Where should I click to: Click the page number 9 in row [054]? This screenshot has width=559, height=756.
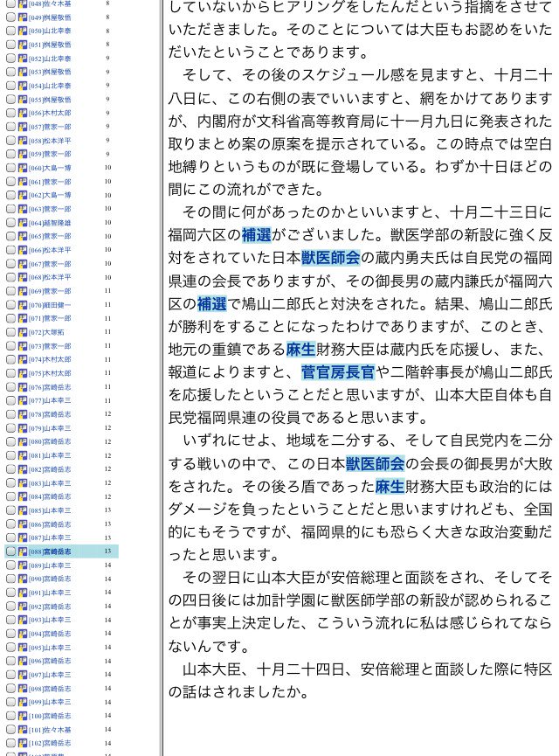click(x=107, y=86)
